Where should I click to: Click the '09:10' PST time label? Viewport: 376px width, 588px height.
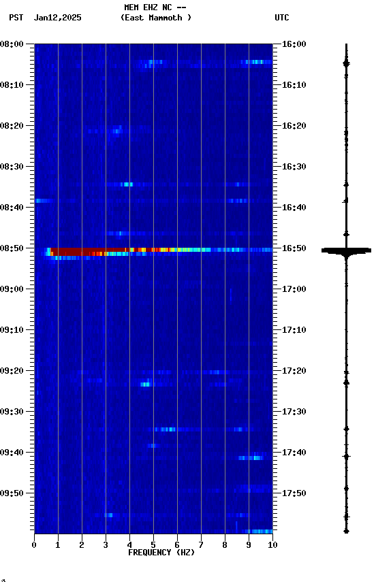click(12, 330)
